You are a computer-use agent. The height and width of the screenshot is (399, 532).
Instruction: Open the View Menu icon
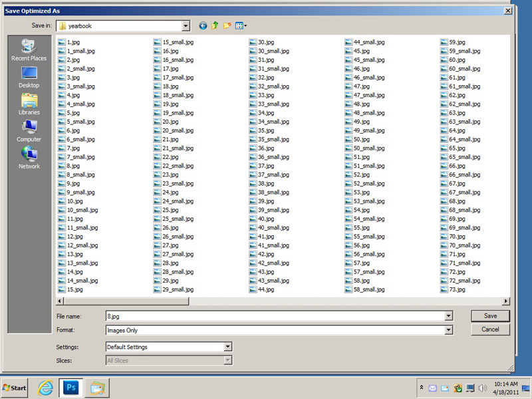239,26
